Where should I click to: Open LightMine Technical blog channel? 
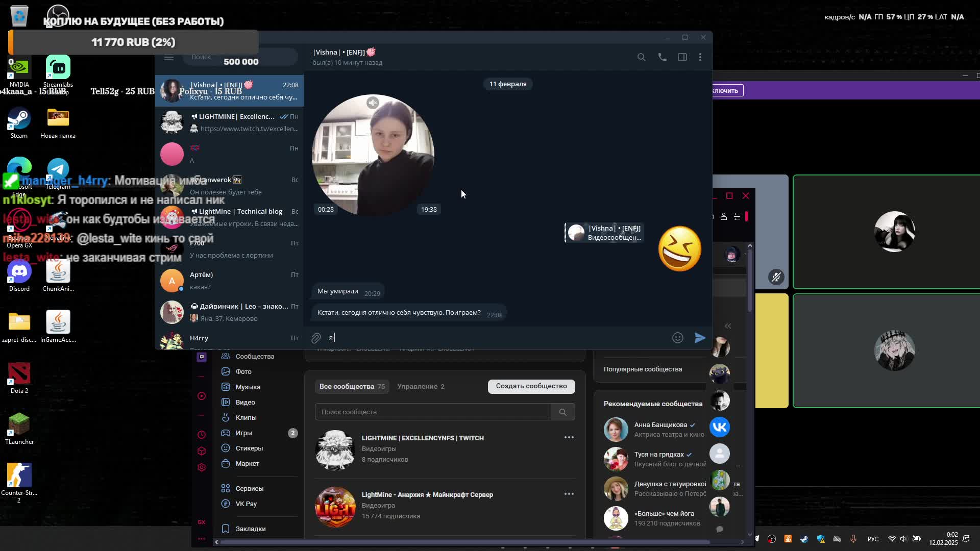point(229,217)
